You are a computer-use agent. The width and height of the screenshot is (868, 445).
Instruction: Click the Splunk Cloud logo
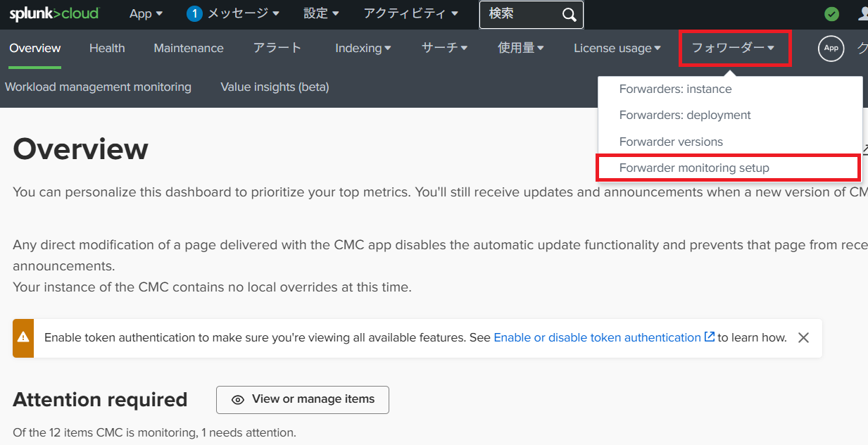point(54,14)
